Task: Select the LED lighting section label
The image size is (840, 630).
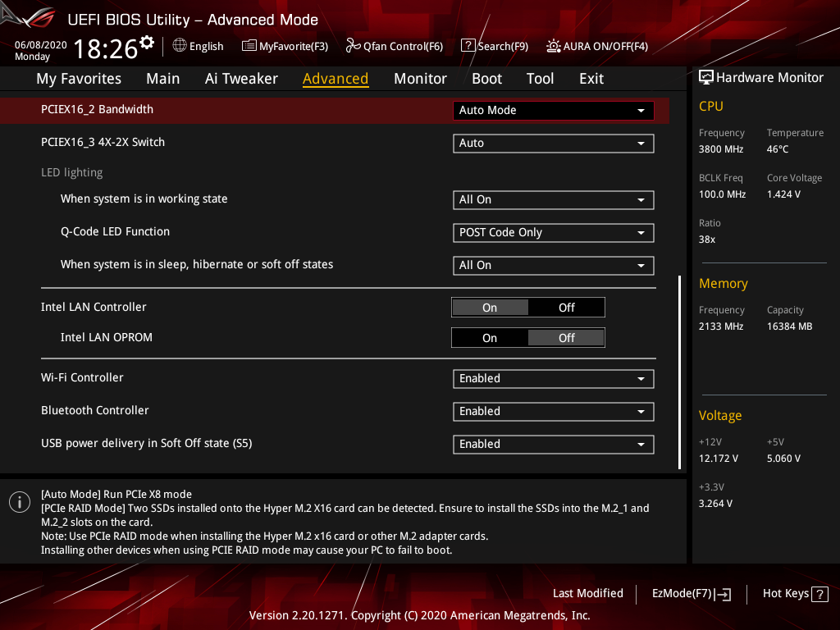Action: tap(72, 172)
